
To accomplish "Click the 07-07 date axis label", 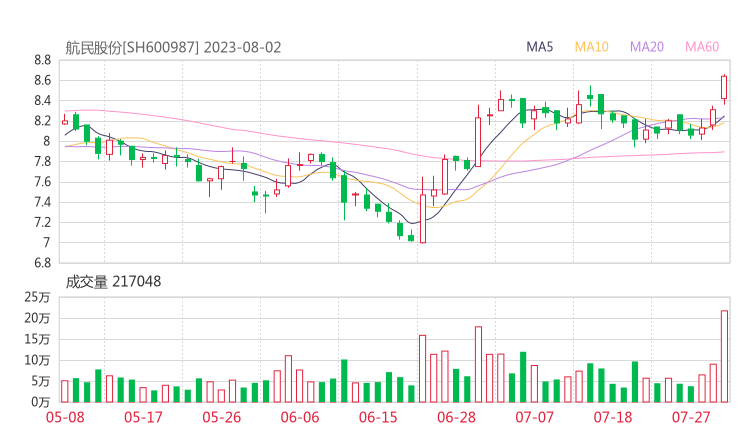I will tap(534, 417).
